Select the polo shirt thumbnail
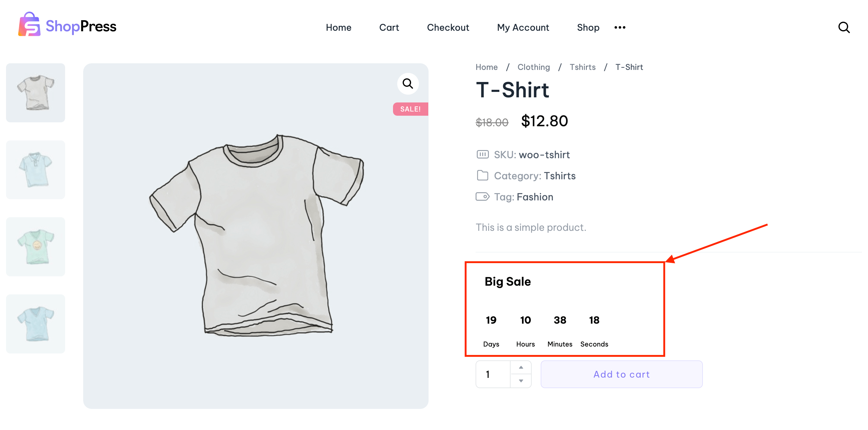The image size is (868, 430). pos(35,170)
